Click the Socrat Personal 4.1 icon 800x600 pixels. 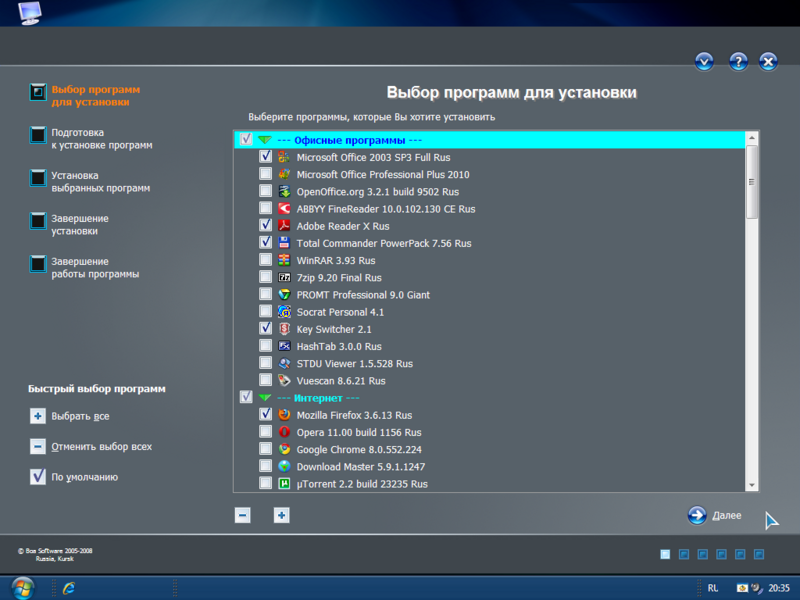pos(284,312)
